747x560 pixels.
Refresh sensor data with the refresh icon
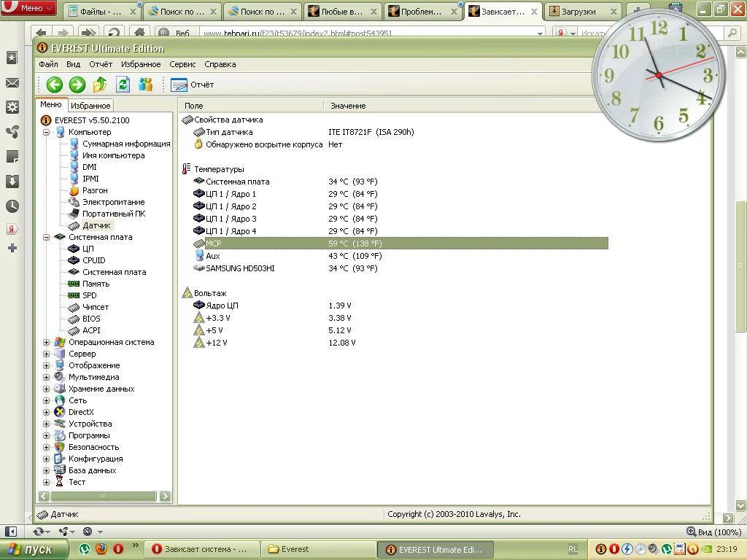tap(123, 85)
